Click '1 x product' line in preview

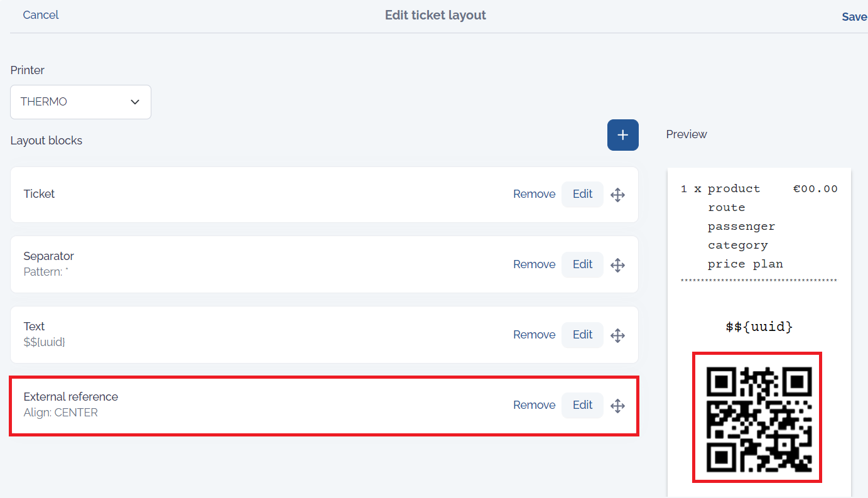[720, 188]
